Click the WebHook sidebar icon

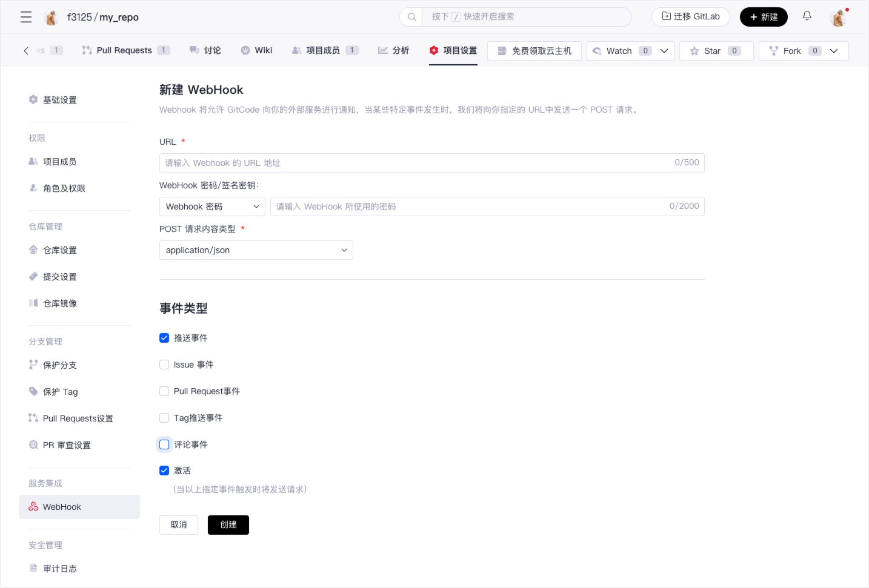[33, 507]
